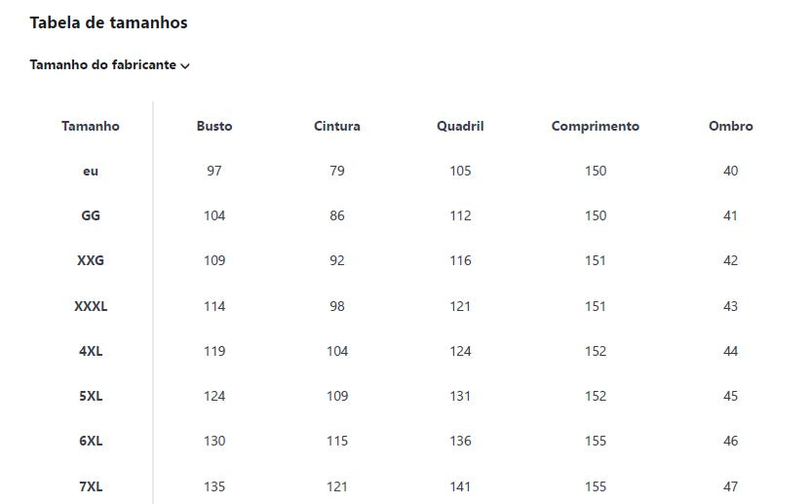The height and width of the screenshot is (504, 812).
Task: Select the 5XL size row label
Action: point(91,396)
